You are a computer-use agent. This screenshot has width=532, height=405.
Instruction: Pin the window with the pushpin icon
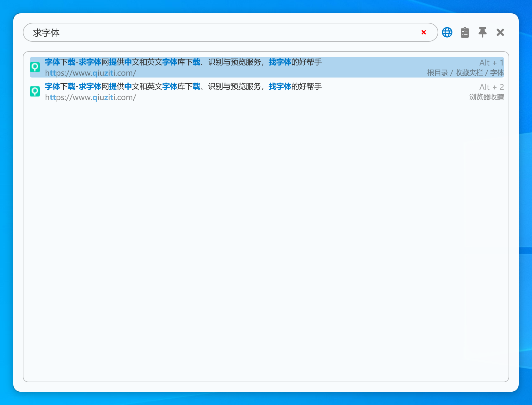click(x=483, y=32)
